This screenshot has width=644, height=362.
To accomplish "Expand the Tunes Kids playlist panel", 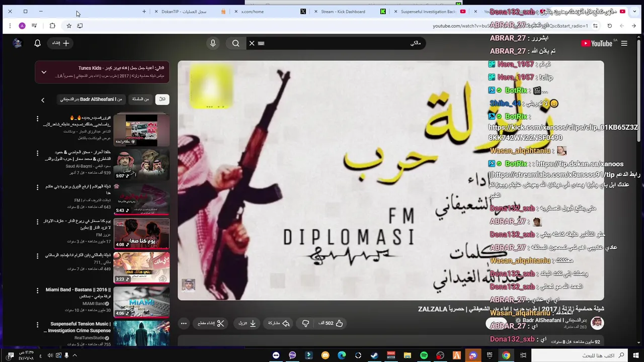I will pos(44,72).
